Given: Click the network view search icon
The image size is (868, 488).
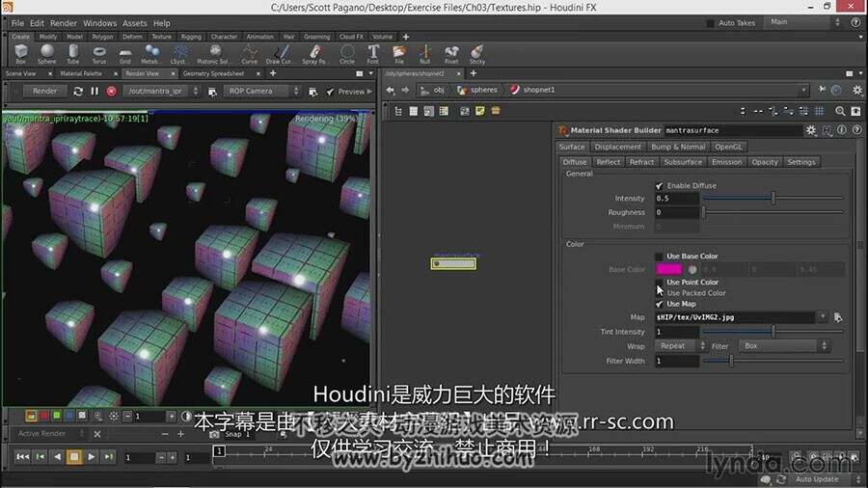Looking at the screenshot, I should 840,111.
